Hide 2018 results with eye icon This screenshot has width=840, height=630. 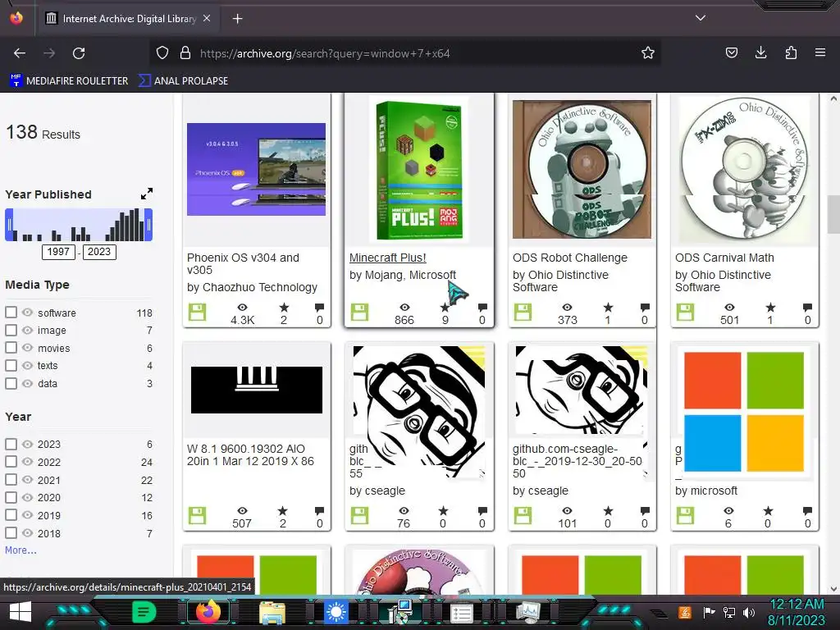(27, 533)
